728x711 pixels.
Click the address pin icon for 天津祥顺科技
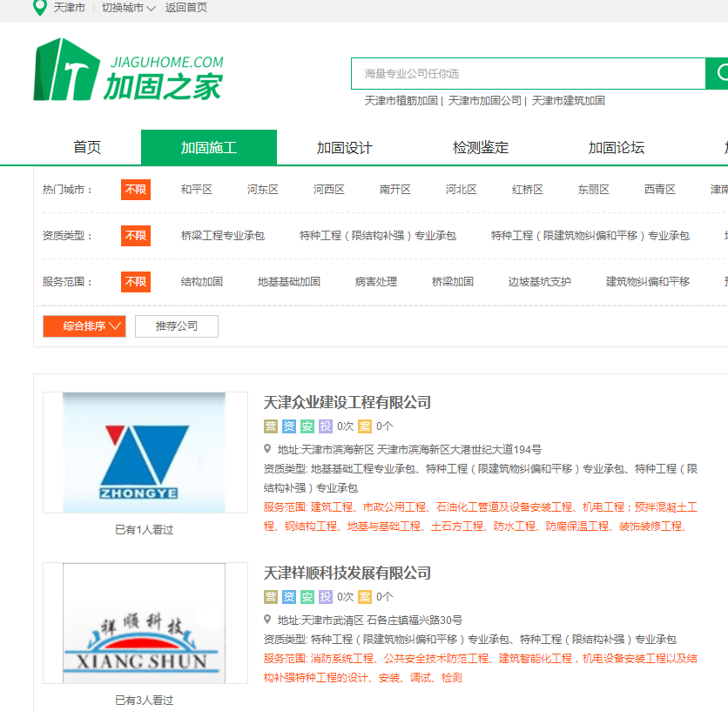[267, 620]
